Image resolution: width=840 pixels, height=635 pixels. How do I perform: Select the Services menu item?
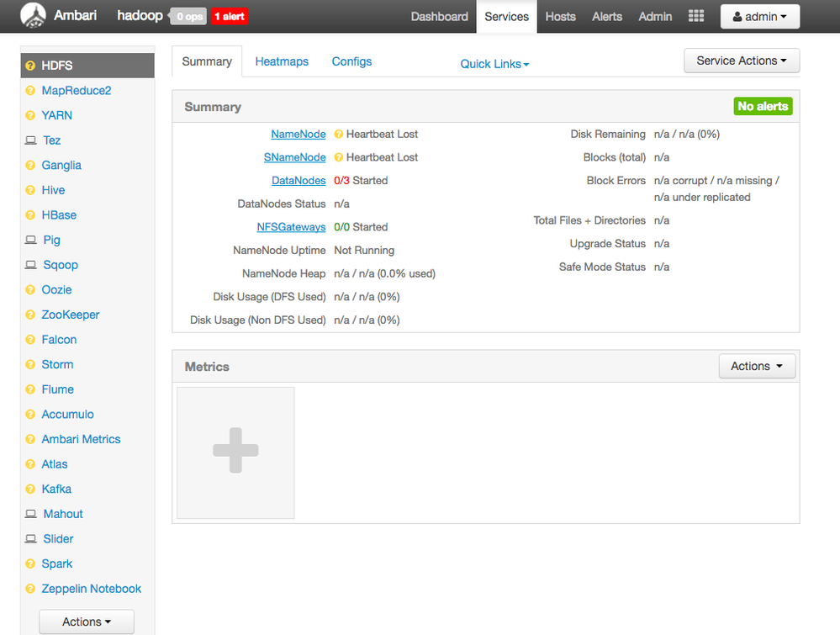[506, 17]
